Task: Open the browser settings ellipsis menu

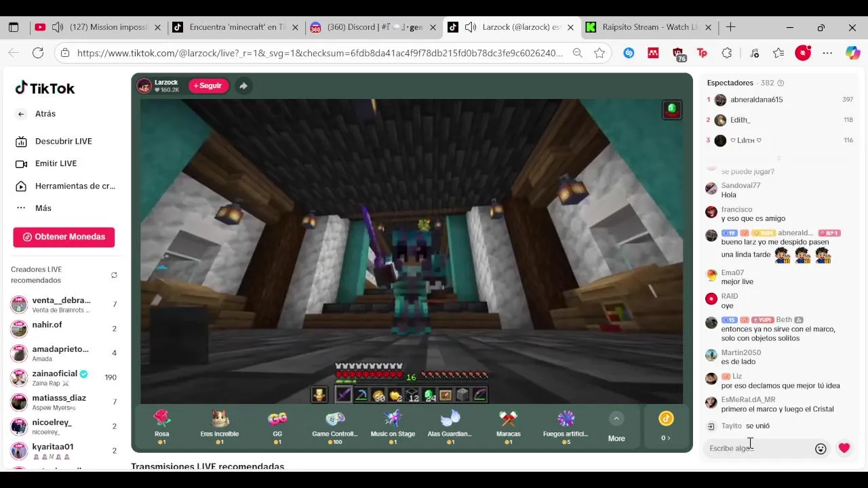Action: (x=827, y=53)
